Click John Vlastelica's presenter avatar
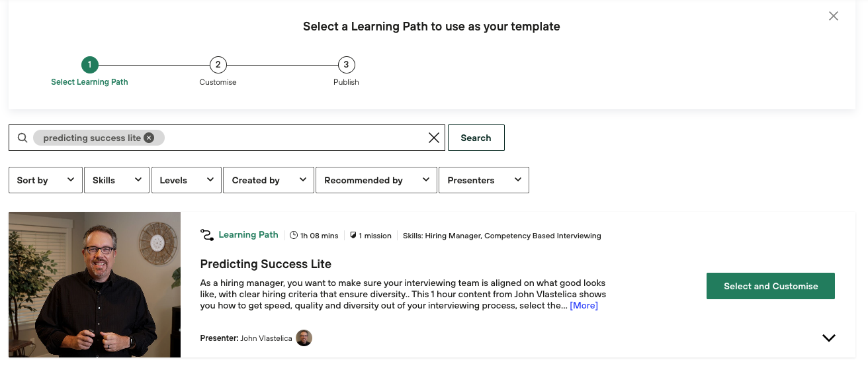Screen dimensions: 868x376 (x=304, y=338)
